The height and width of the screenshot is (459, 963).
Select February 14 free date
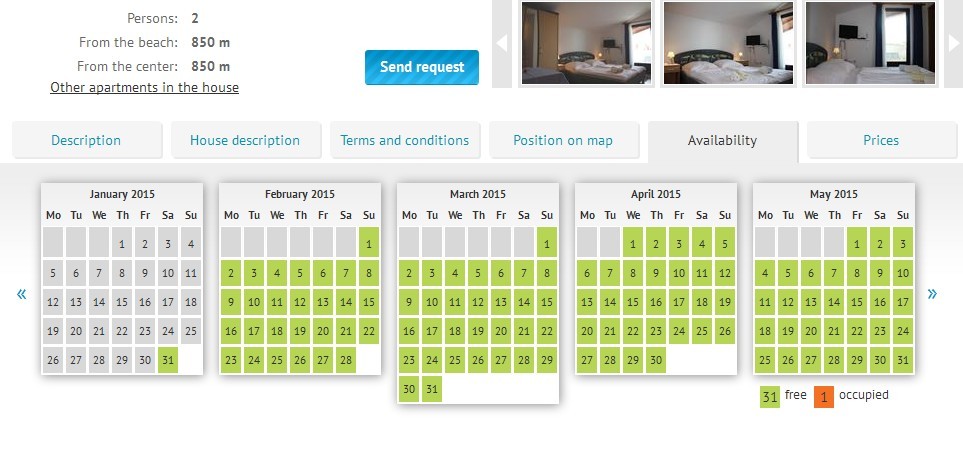(x=346, y=302)
